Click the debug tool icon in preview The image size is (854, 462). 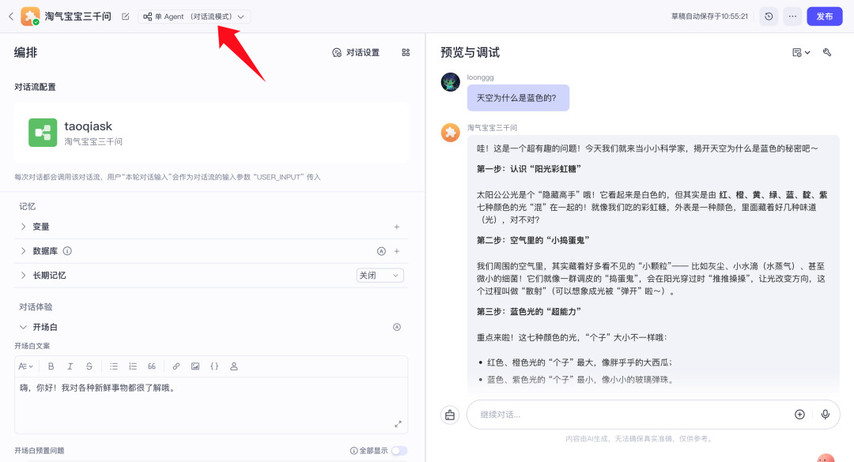click(827, 53)
